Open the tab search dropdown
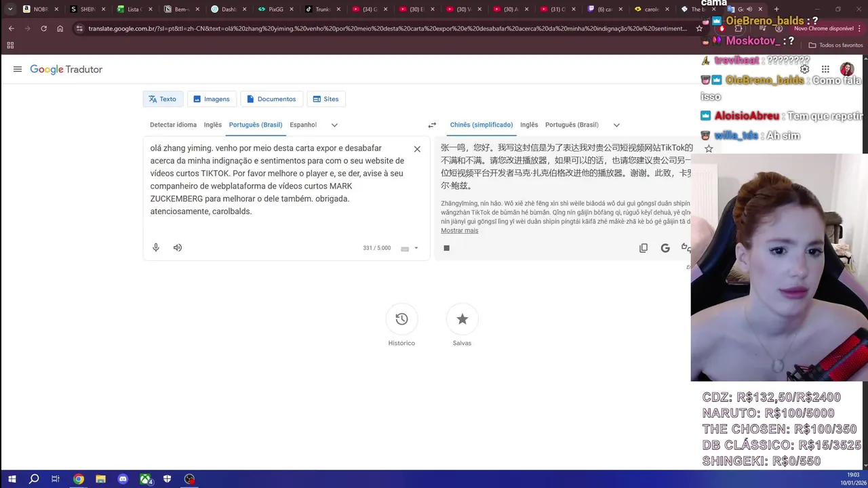 [10, 9]
